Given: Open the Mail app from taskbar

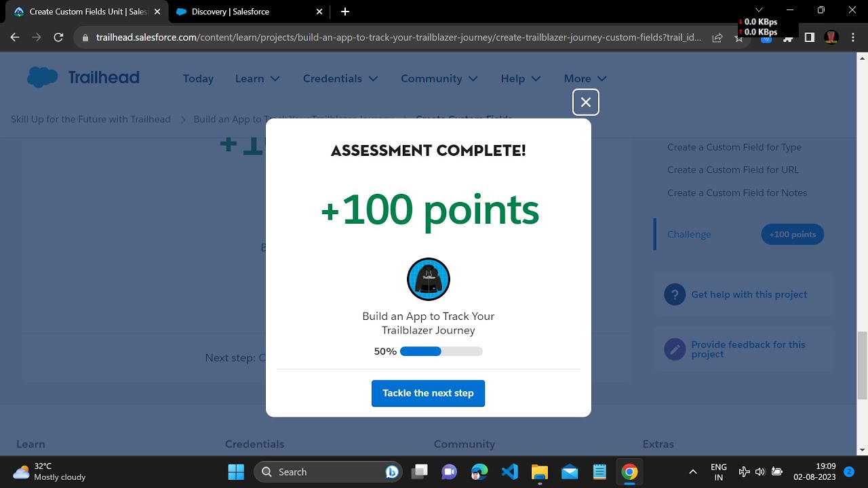Looking at the screenshot, I should click(570, 472).
